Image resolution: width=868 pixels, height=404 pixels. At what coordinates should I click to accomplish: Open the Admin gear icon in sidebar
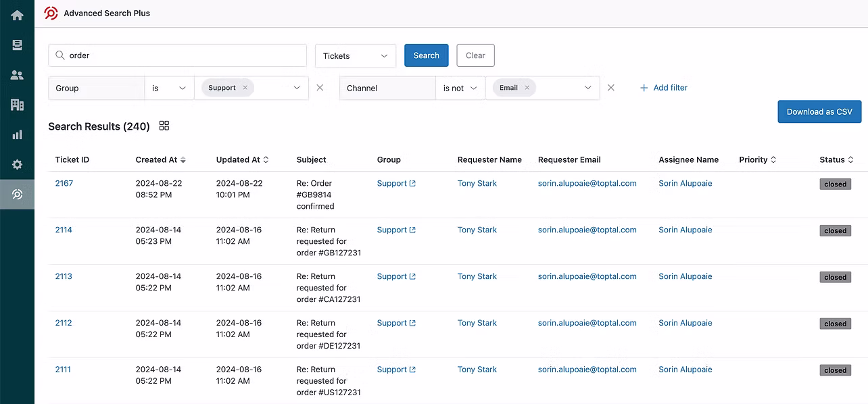[x=17, y=164]
